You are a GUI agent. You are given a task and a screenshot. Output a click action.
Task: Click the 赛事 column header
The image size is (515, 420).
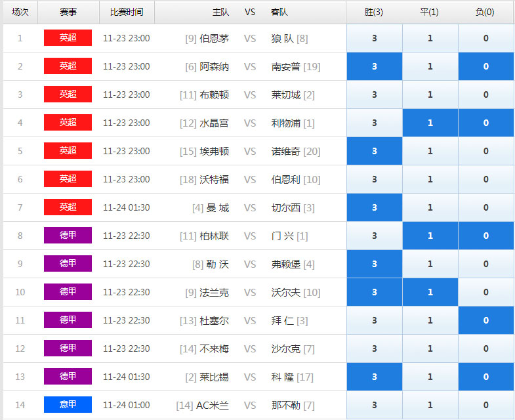click(x=68, y=12)
